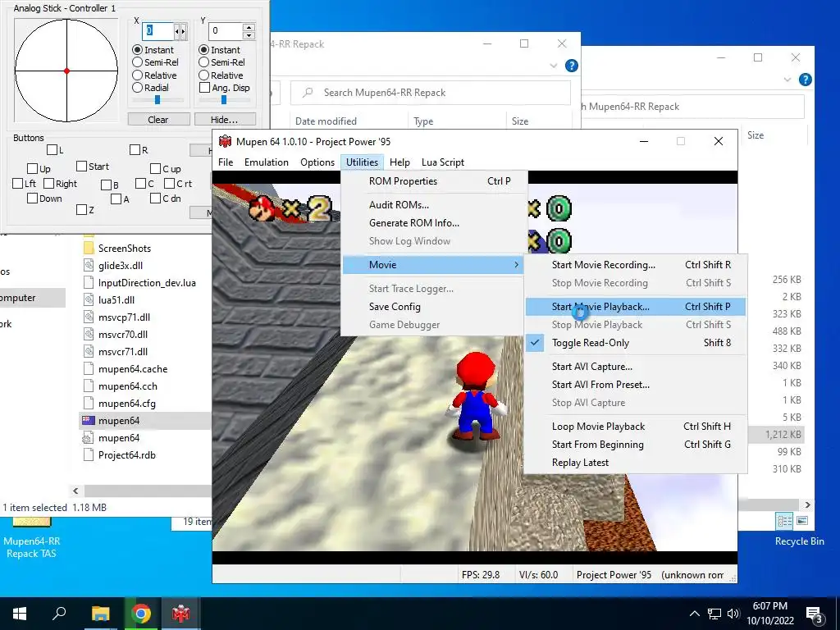The width and height of the screenshot is (840, 630).
Task: Click the help question mark in Repack window
Action: click(x=572, y=66)
